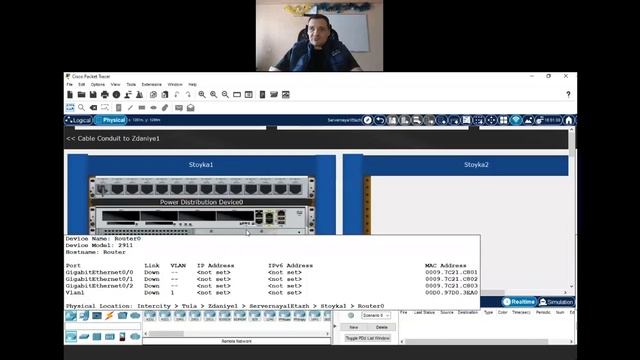Click the Home icon in physical toolbar

pyautogui.click(x=569, y=120)
